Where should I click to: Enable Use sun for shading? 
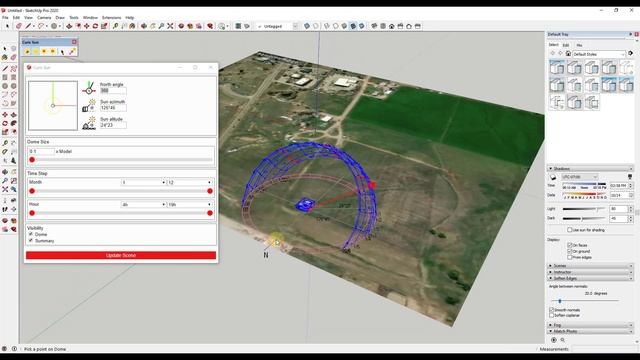tap(570, 230)
